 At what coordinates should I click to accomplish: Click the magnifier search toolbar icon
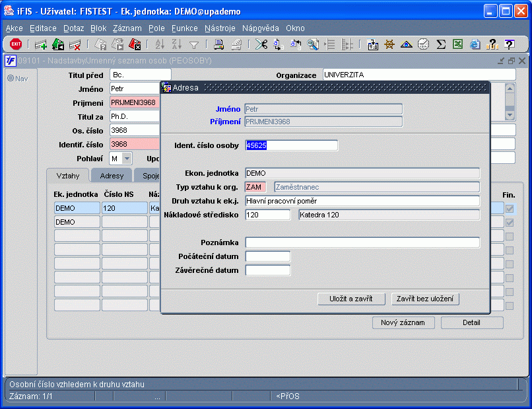click(312, 44)
